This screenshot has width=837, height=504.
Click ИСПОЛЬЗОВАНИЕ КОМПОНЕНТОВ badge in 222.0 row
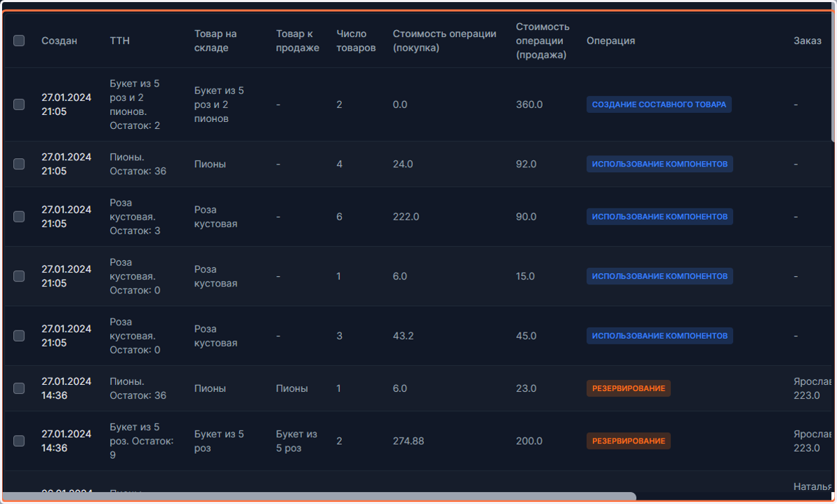click(x=660, y=217)
